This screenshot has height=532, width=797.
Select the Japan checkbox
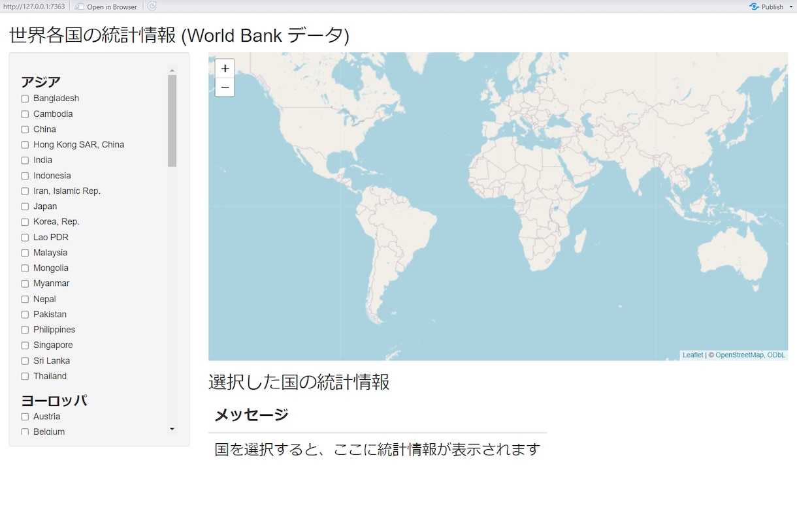(25, 206)
